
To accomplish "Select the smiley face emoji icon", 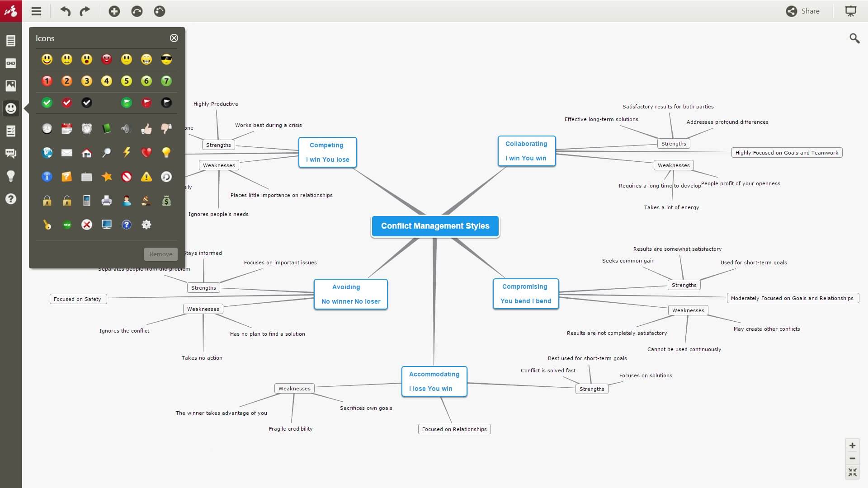I will (x=47, y=58).
